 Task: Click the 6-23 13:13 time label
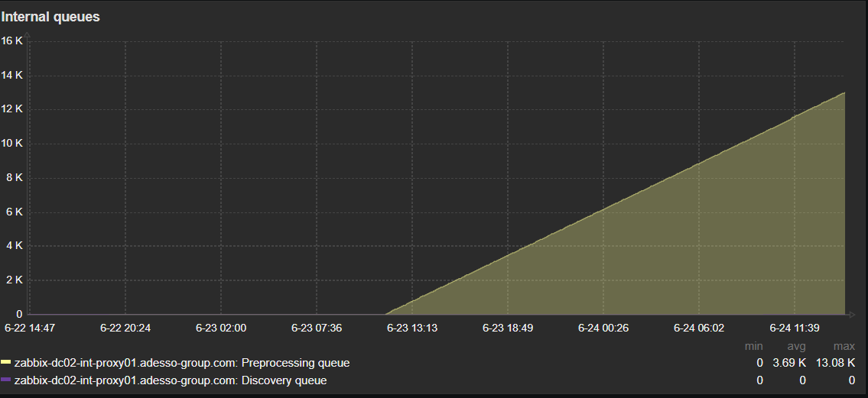[412, 328]
